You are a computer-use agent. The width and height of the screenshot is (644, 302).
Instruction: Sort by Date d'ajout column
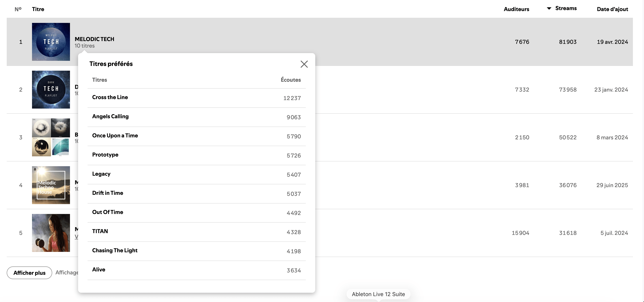coord(612,9)
